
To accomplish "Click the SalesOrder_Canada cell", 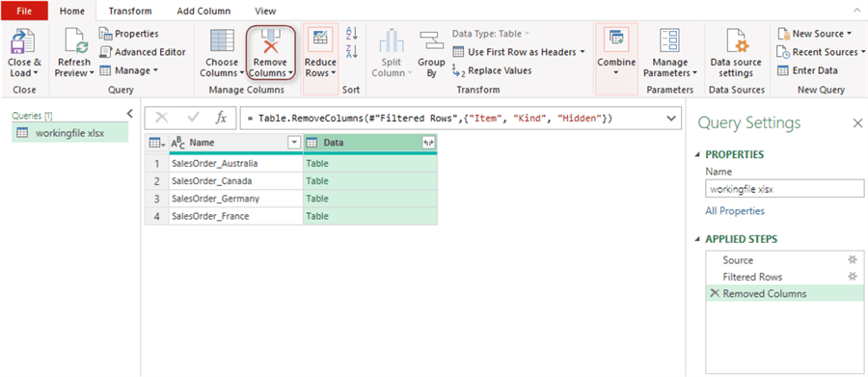I will (236, 181).
